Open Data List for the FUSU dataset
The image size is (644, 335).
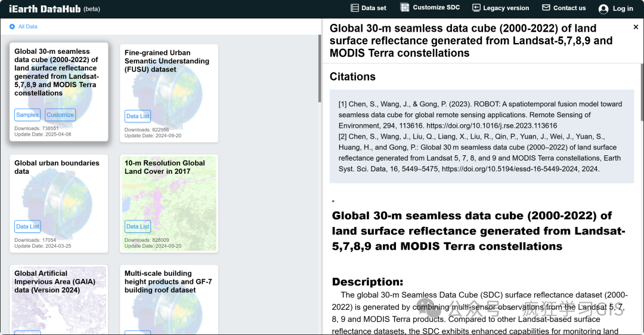point(138,116)
